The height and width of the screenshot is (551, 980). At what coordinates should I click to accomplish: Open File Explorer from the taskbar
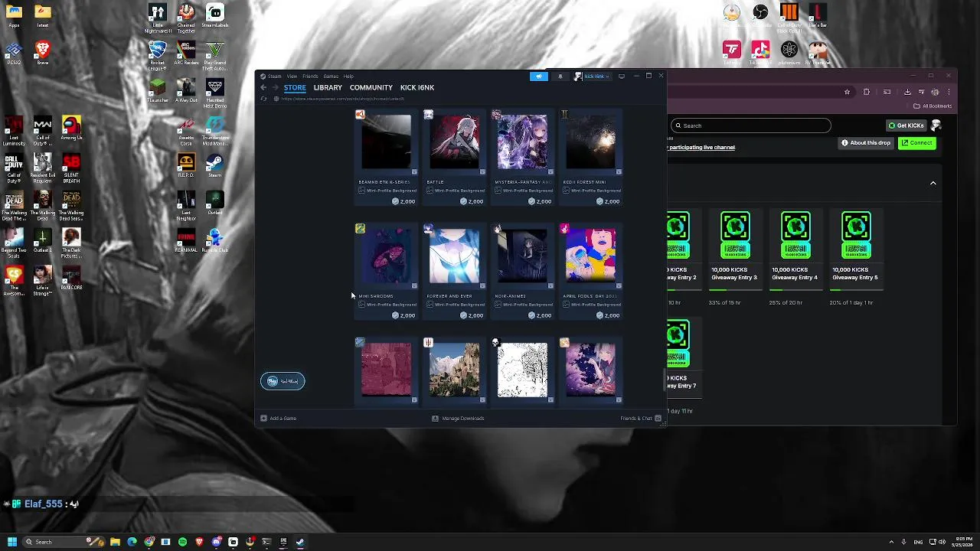click(x=115, y=542)
